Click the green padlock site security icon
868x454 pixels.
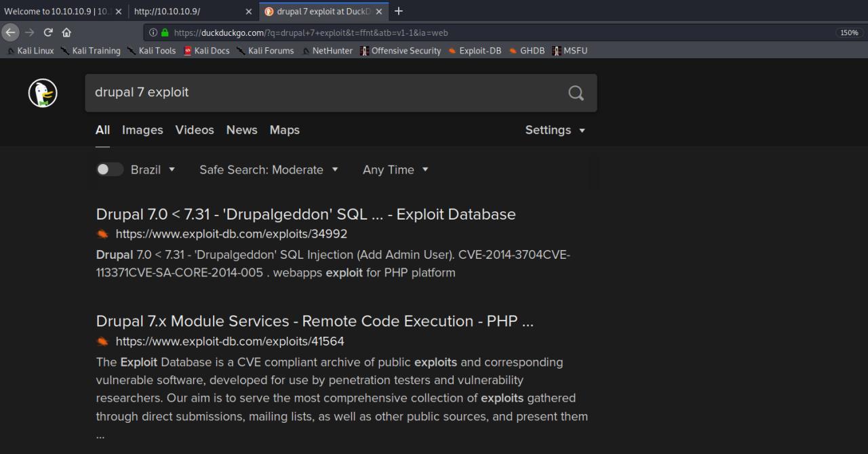click(165, 33)
